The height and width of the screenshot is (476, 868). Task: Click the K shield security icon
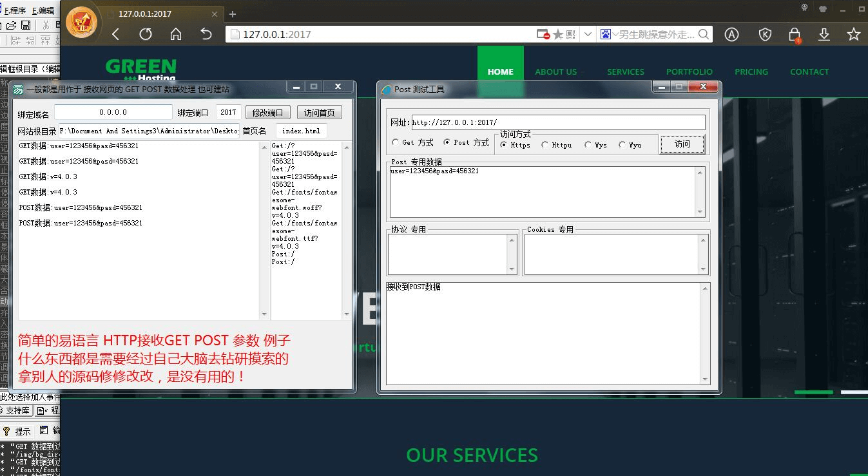pyautogui.click(x=765, y=35)
